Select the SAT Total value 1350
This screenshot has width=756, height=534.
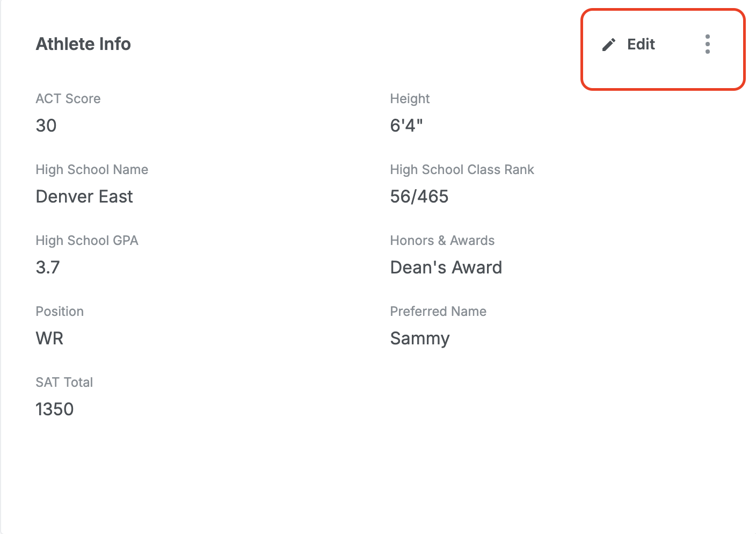[x=55, y=409]
